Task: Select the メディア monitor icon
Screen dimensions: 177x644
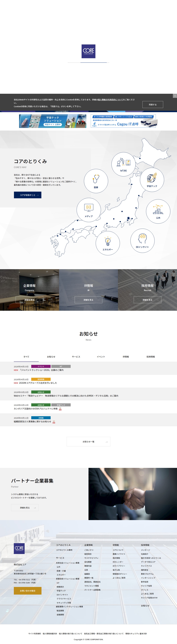Action: coord(89,210)
